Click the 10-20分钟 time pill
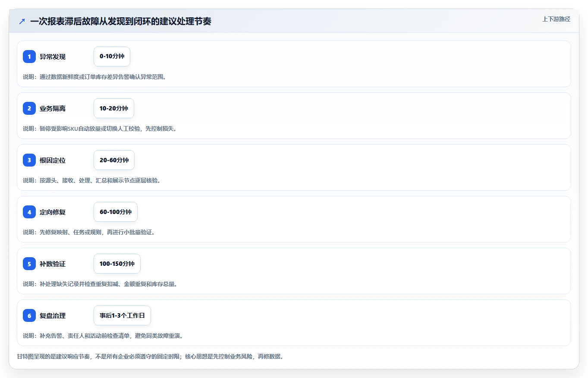The height and width of the screenshot is (378, 588). pyautogui.click(x=114, y=108)
